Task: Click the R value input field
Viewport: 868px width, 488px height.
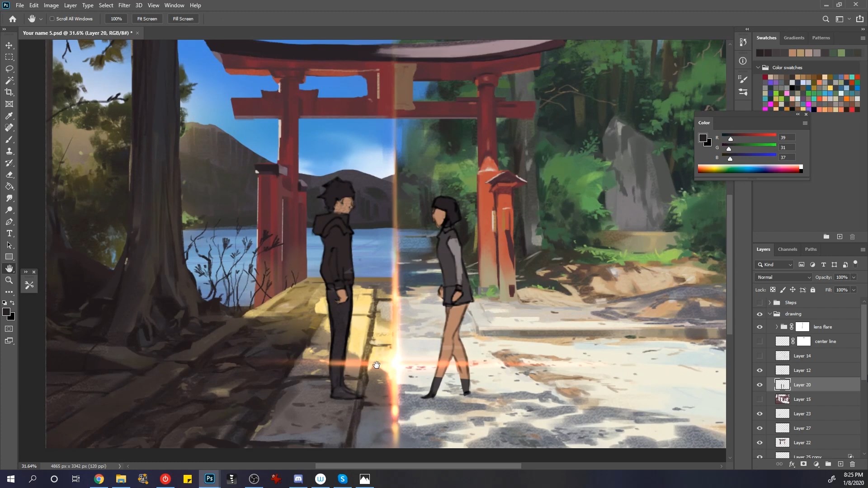Action: 787,137
